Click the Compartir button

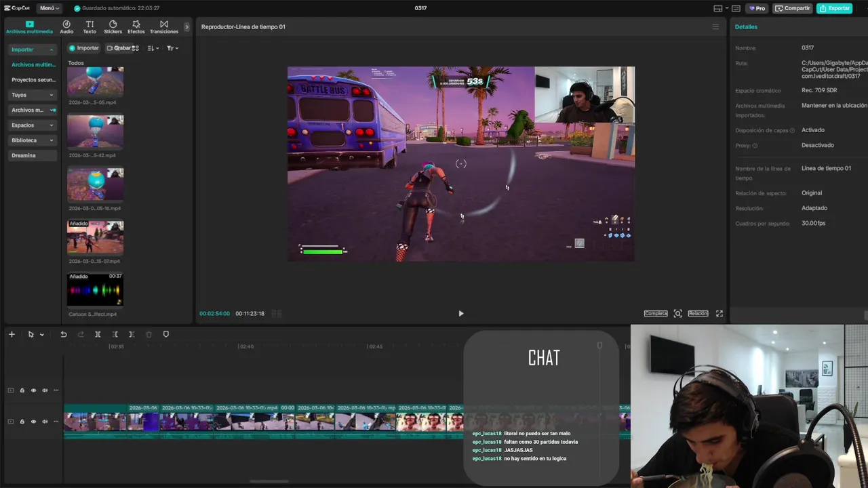click(x=793, y=8)
